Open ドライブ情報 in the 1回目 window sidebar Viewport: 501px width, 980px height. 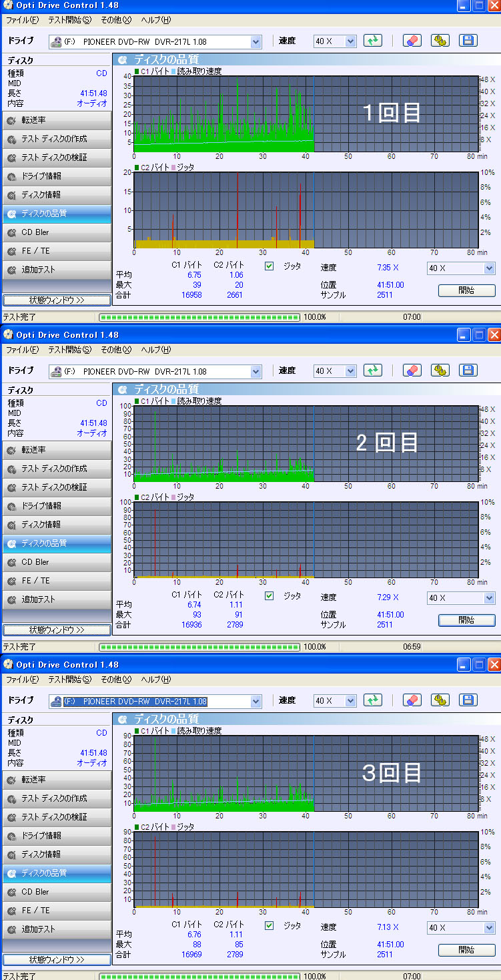(x=57, y=176)
